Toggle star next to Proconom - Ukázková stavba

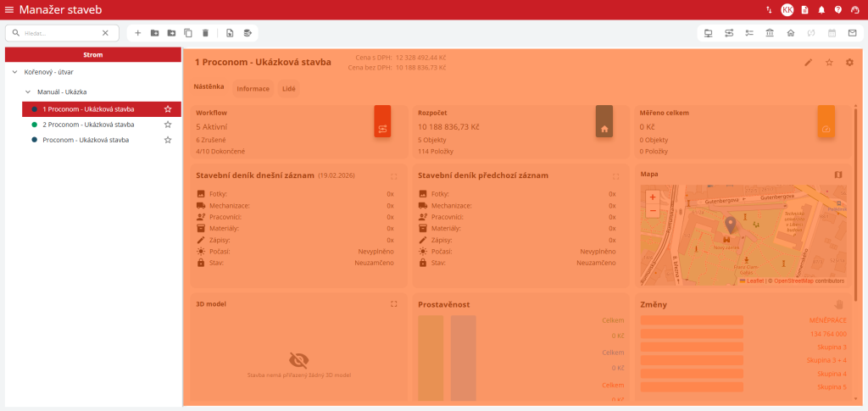pos(168,140)
